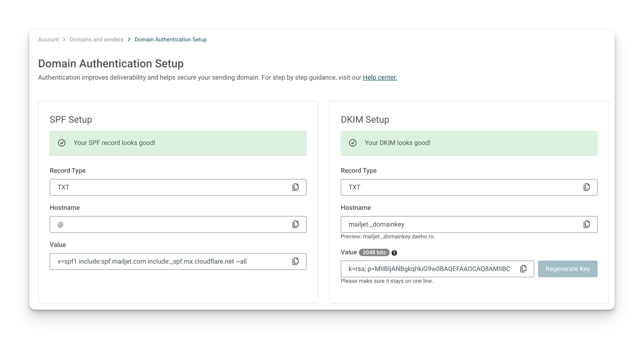Go to Account breadcrumb
Screen dimensions: 644x339
pyautogui.click(x=48, y=40)
